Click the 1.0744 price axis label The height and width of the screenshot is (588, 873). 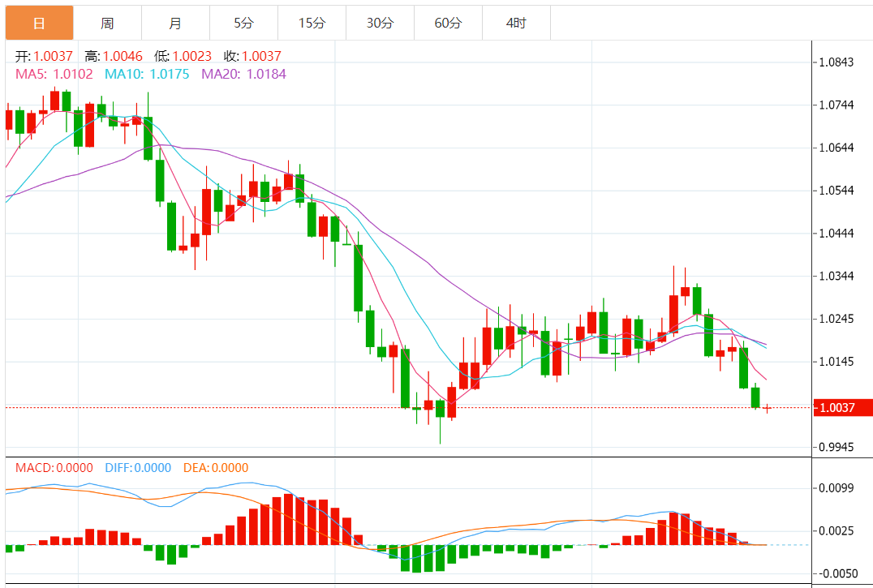[836, 105]
